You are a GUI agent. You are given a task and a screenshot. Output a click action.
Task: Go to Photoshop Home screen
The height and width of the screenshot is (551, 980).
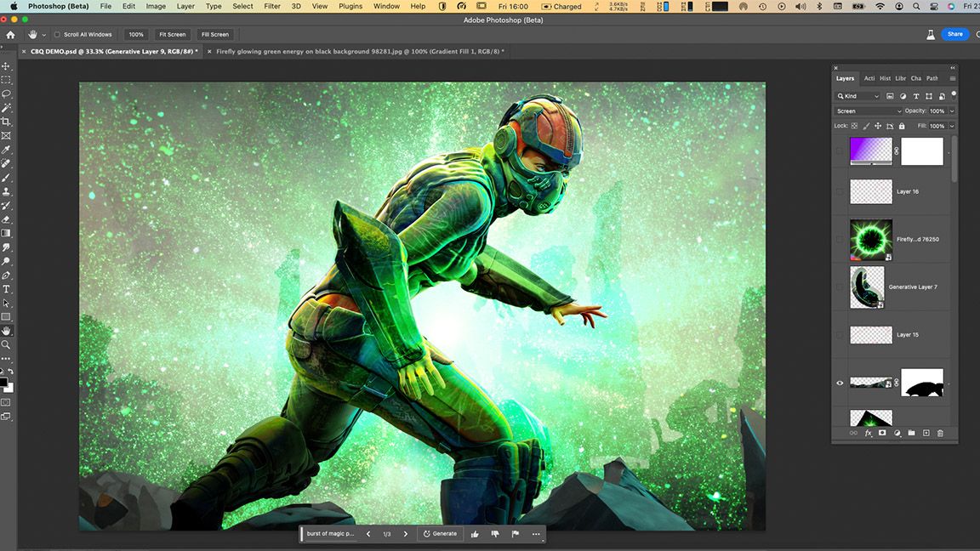pos(10,35)
